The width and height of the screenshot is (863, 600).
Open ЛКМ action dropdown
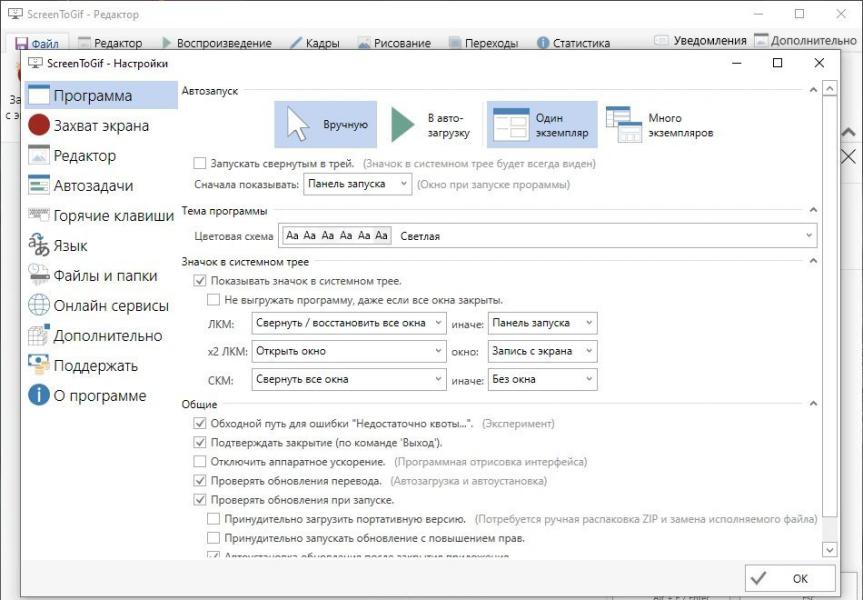[349, 323]
